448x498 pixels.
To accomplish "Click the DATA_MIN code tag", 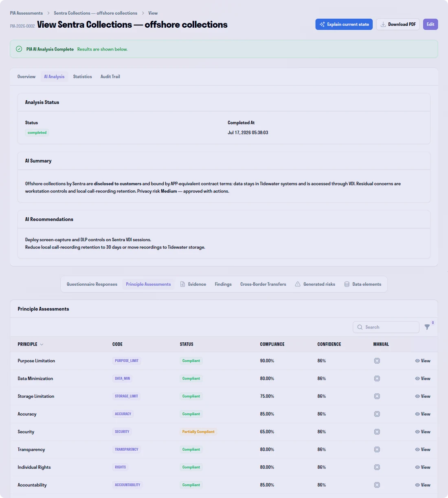I will 122,379.
